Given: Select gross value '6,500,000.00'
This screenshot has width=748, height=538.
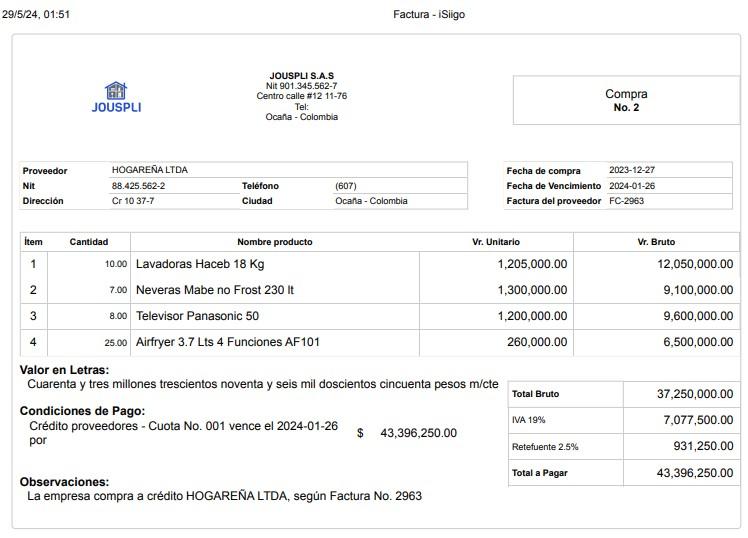Looking at the screenshot, I should pyautogui.click(x=698, y=341).
